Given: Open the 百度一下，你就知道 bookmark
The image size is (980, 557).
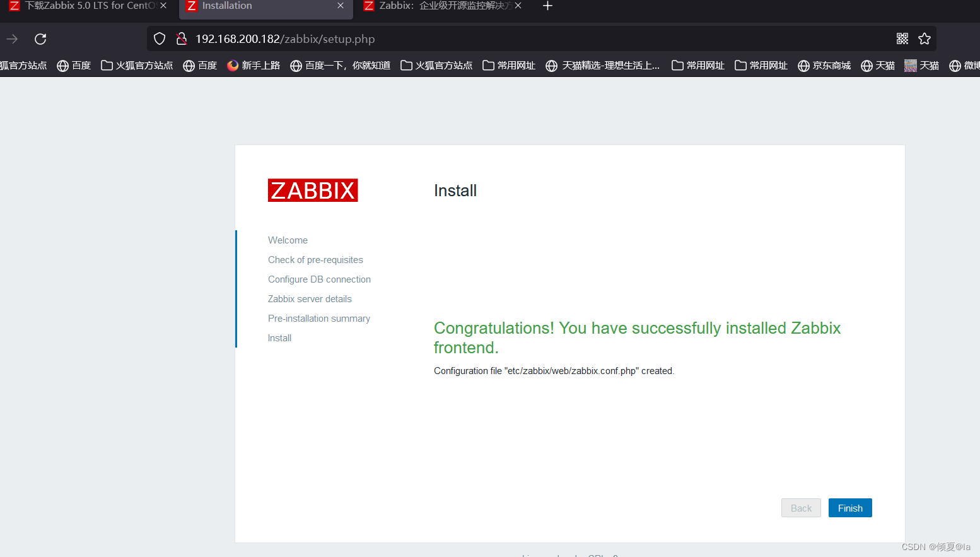Looking at the screenshot, I should [x=340, y=66].
